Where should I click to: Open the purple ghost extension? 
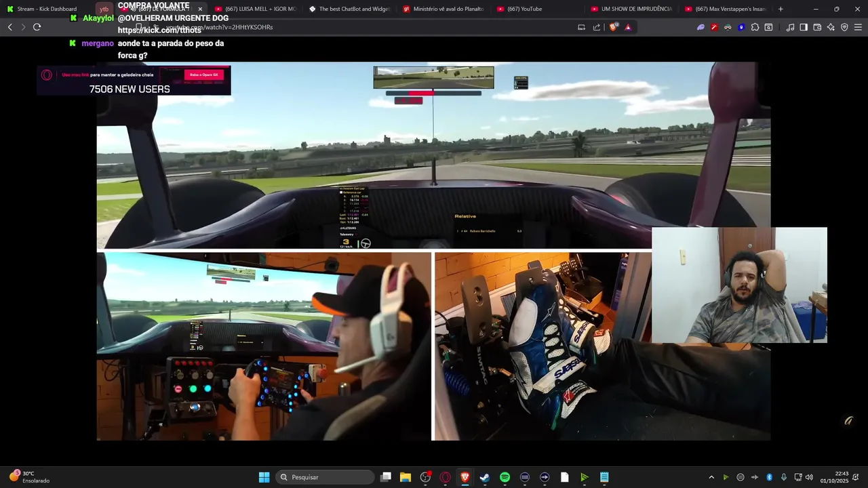click(x=701, y=27)
